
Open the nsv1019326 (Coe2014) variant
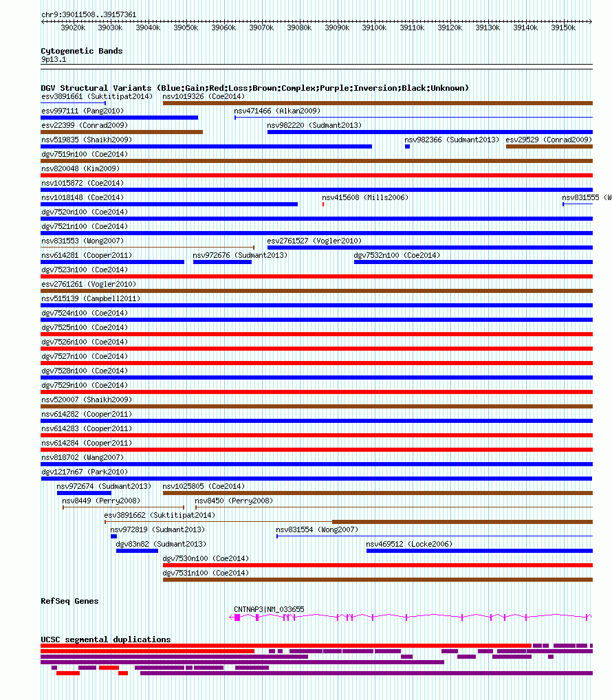point(204,96)
